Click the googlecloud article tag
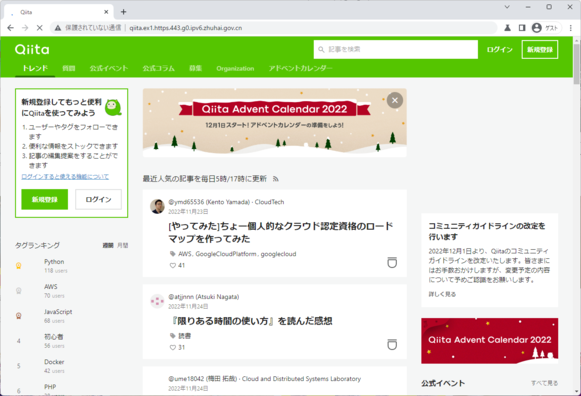Image resolution: width=581 pixels, height=396 pixels. point(278,254)
